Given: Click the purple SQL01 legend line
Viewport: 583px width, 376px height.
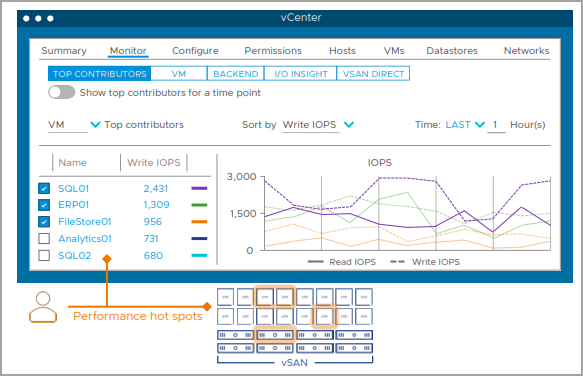Looking at the screenshot, I should pyautogui.click(x=199, y=189).
